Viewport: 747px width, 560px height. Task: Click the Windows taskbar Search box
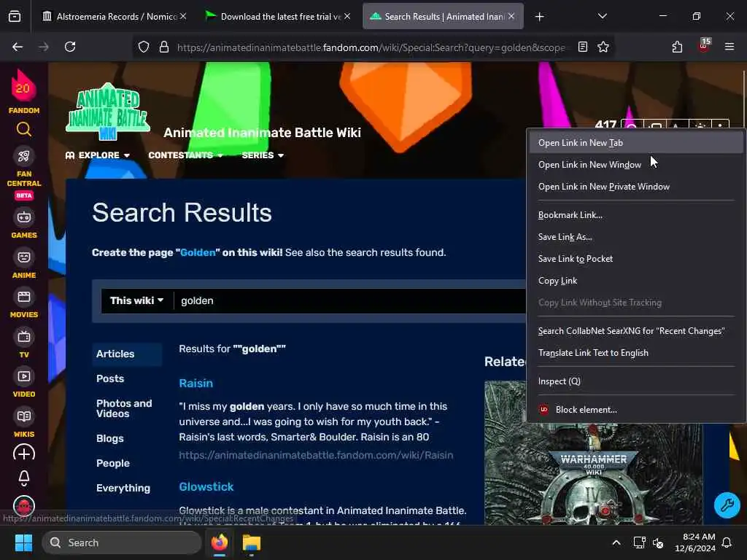pyautogui.click(x=122, y=542)
